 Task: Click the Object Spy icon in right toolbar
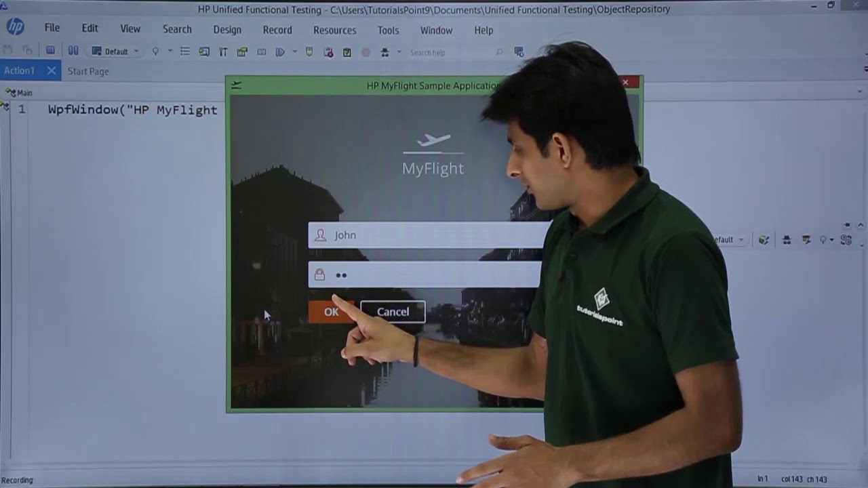point(787,240)
